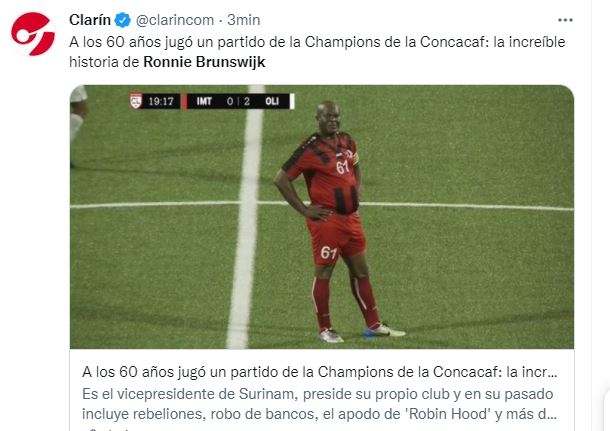Open the @clarincom handle link
The height and width of the screenshot is (431, 610).
tap(175, 20)
